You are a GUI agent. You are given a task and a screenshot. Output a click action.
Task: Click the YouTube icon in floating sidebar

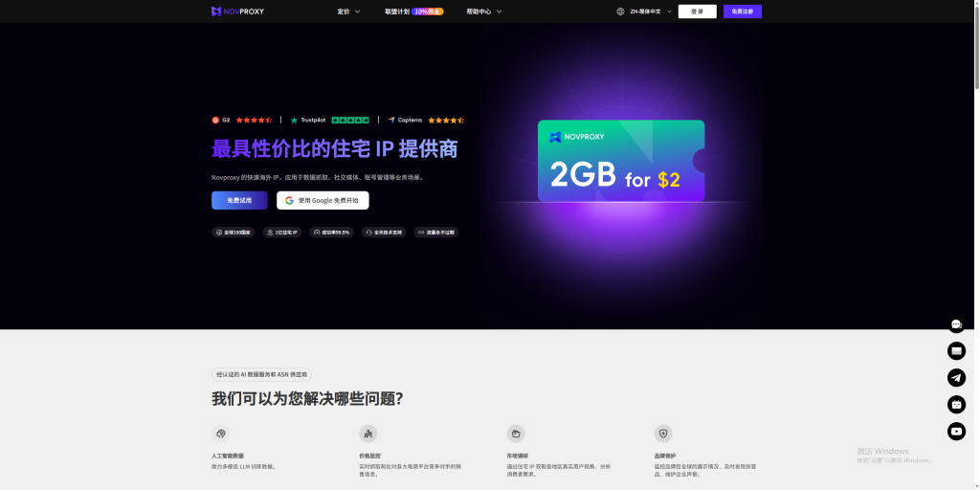956,432
